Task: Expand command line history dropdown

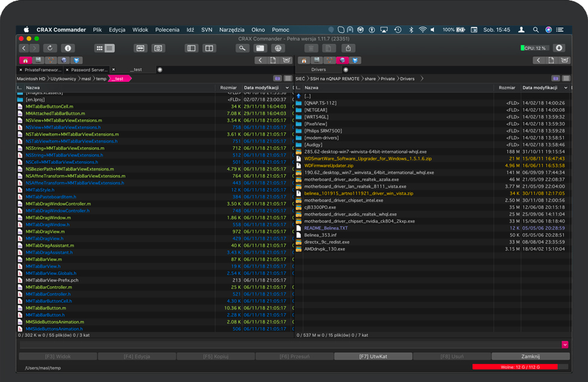Action: [565, 344]
